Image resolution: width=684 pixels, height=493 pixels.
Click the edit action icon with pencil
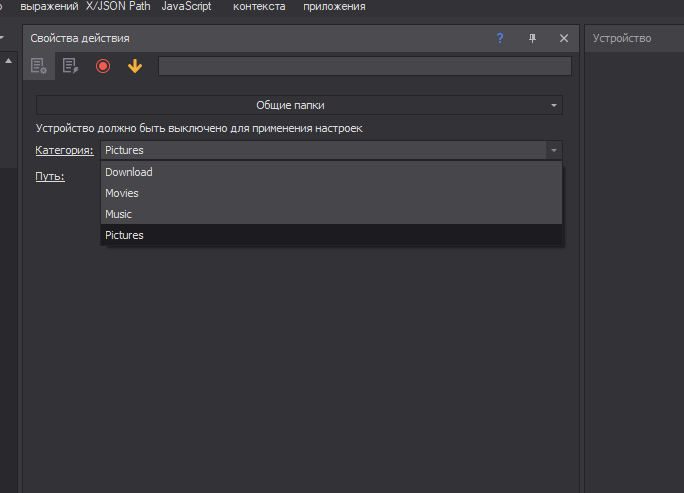click(70, 66)
